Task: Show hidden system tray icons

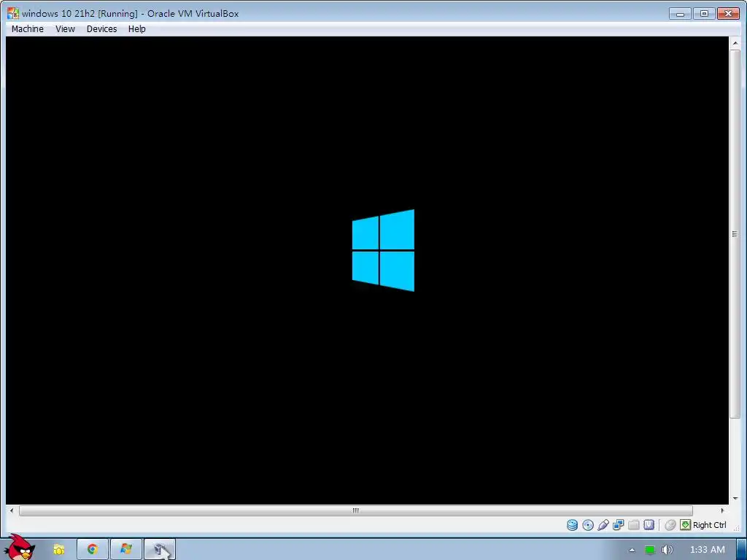Action: tap(632, 550)
